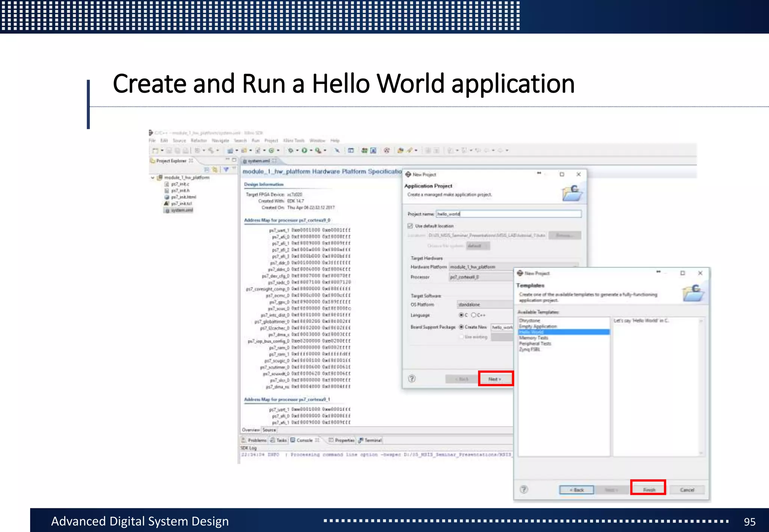Click the Xilinx tools blue board icon

click(373, 150)
